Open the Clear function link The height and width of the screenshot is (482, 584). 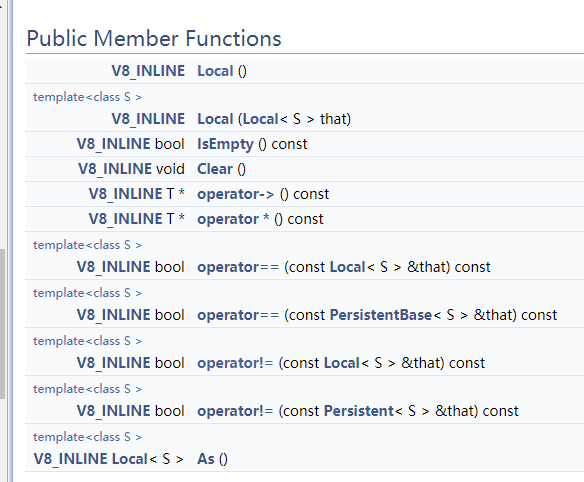(215, 169)
